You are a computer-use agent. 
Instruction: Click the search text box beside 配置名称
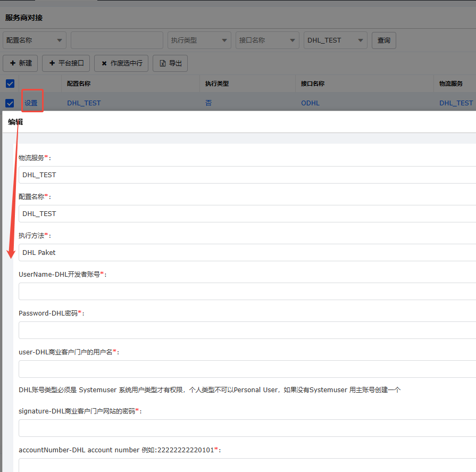(117, 40)
